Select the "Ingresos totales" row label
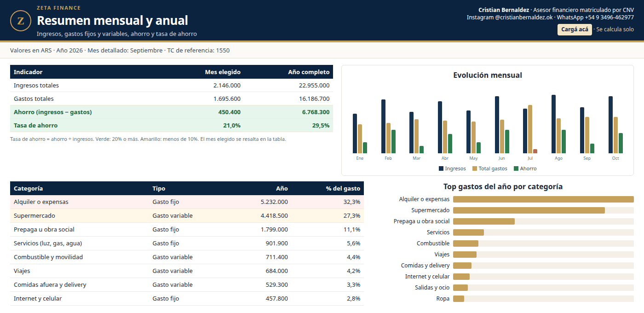Viewport: 644px width, 313px height. tap(36, 85)
